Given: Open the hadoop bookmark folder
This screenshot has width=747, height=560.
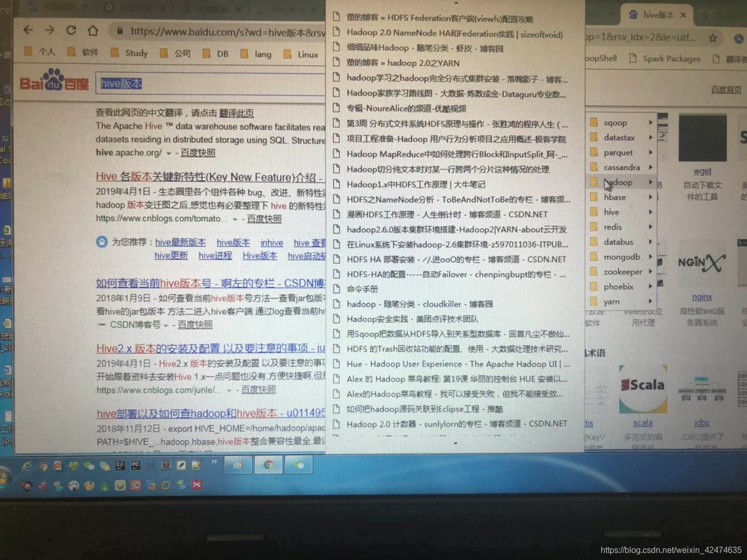Looking at the screenshot, I should click(x=622, y=183).
